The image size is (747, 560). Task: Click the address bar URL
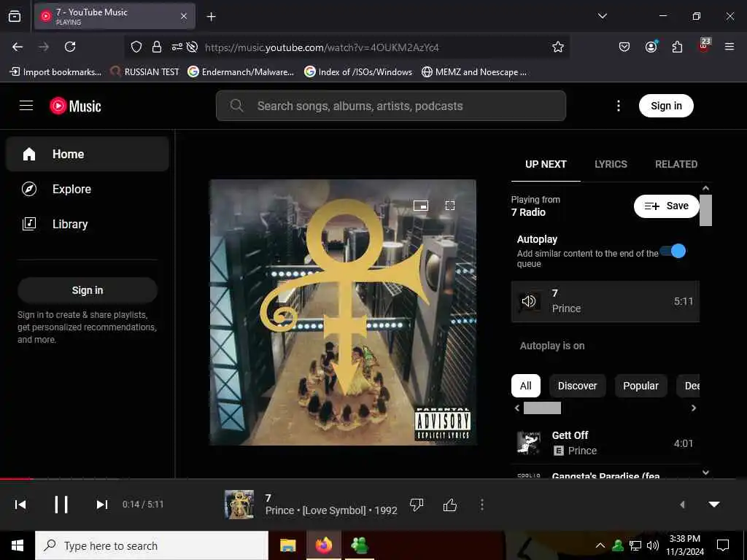point(322,47)
